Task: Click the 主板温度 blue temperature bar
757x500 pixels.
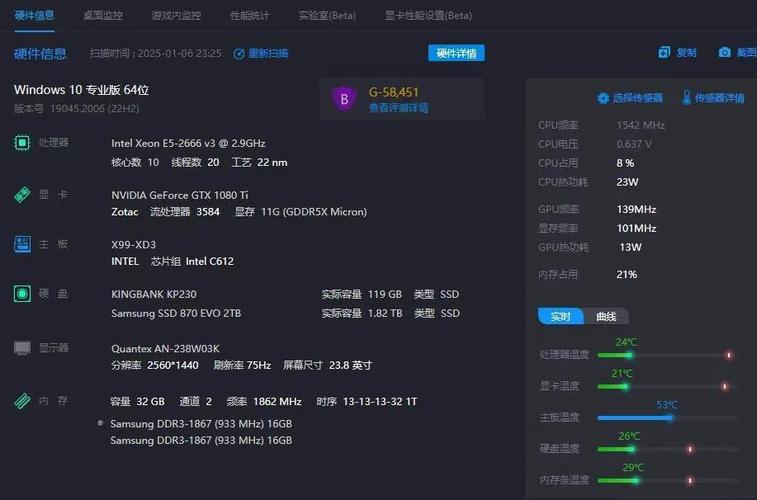Action: tap(668, 418)
